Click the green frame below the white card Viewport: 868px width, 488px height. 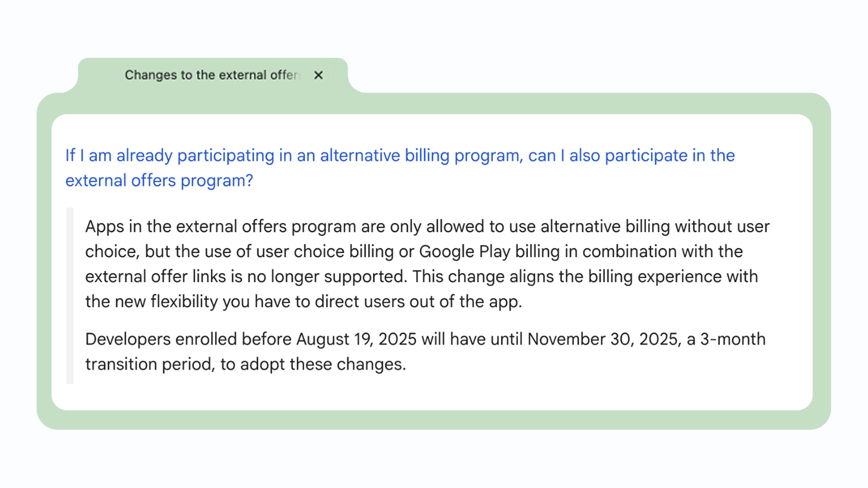coord(434,420)
